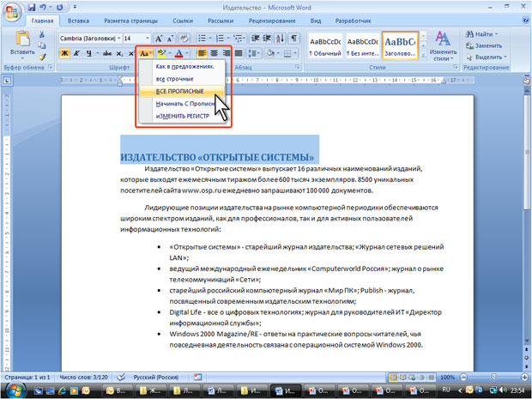Image resolution: width=532 pixels, height=399 pixels.
Task: Click language 'Русский (Россия)' in status bar
Action: tap(155, 377)
